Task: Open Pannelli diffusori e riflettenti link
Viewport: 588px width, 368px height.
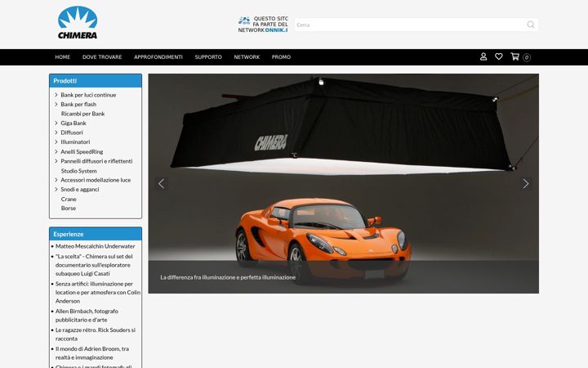Action: (96, 161)
